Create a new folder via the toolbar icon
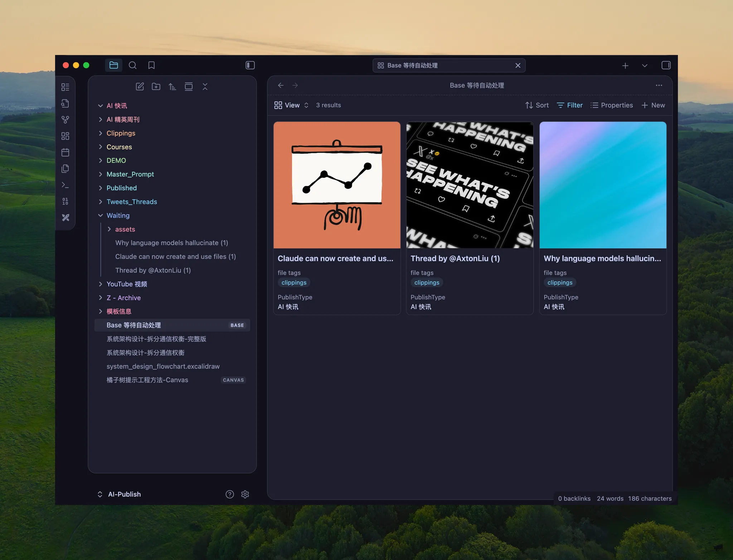The height and width of the screenshot is (560, 733). pos(156,87)
